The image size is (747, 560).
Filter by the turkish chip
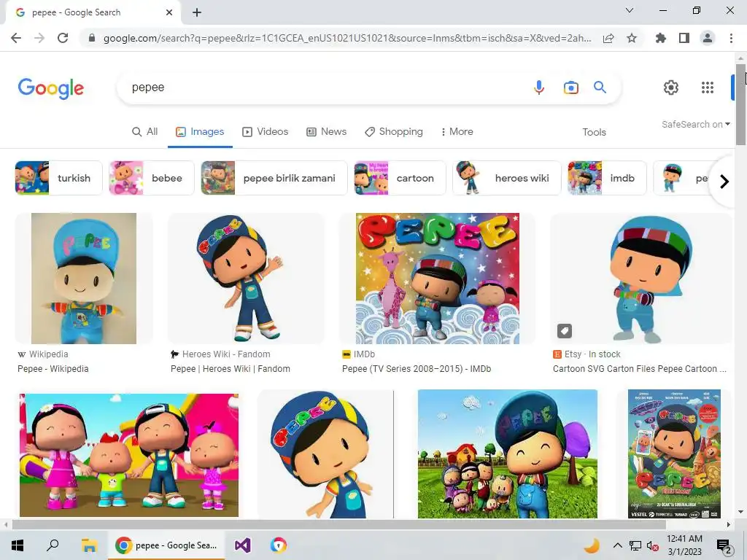[58, 178]
